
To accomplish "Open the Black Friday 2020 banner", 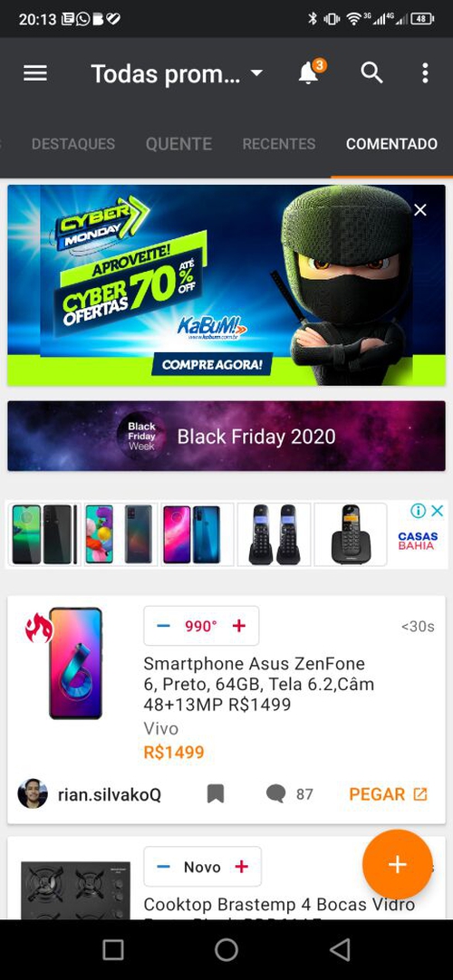I will (x=226, y=436).
